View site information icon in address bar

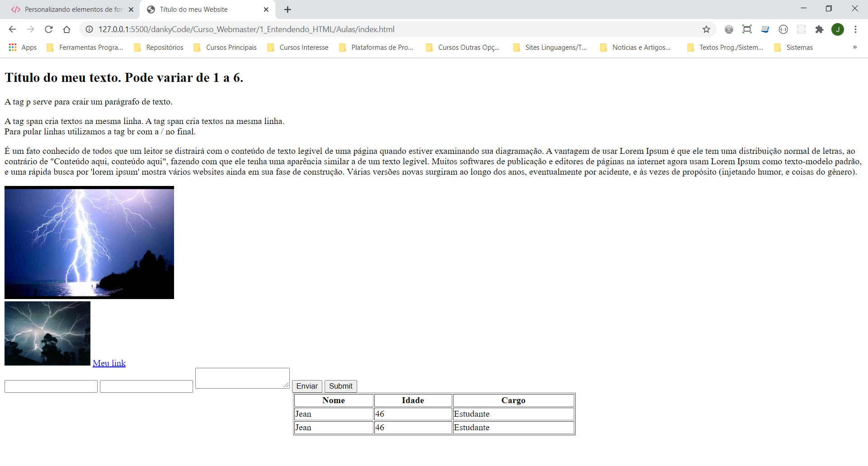89,29
